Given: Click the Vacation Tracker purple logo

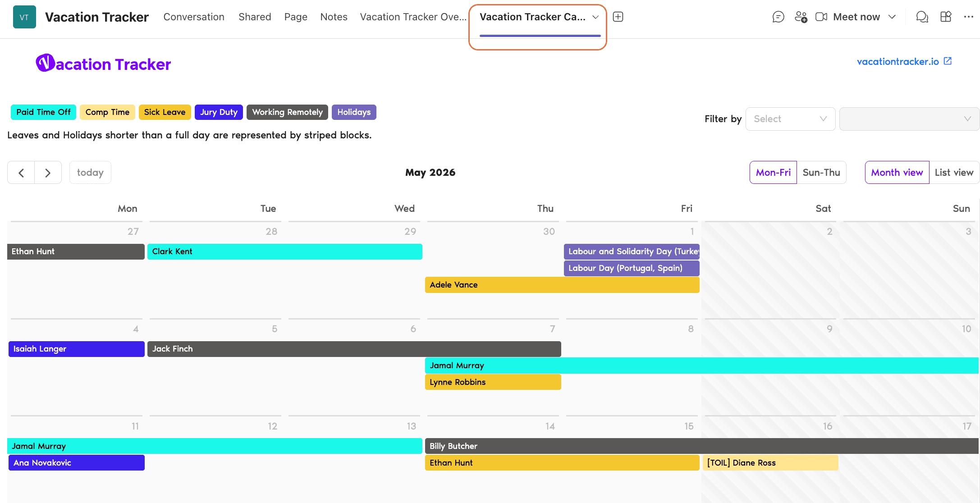Looking at the screenshot, I should coord(103,64).
